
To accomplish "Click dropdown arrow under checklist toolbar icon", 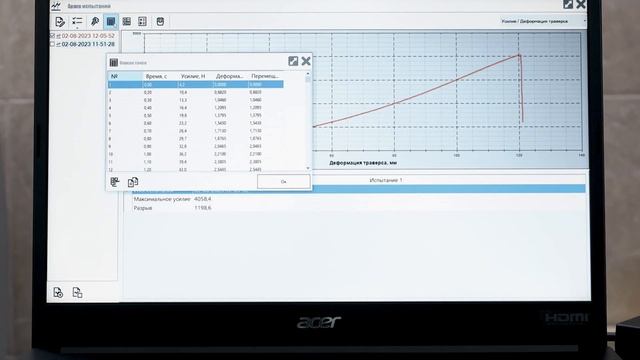I will pyautogui.click(x=77, y=28).
